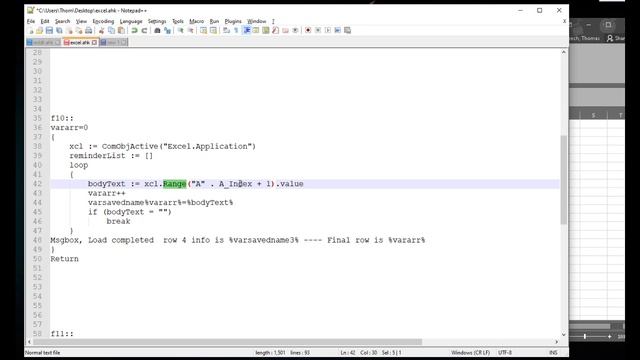Close the document using the menu-bar X
The width and height of the screenshot is (640, 360).
pyautogui.click(x=564, y=21)
